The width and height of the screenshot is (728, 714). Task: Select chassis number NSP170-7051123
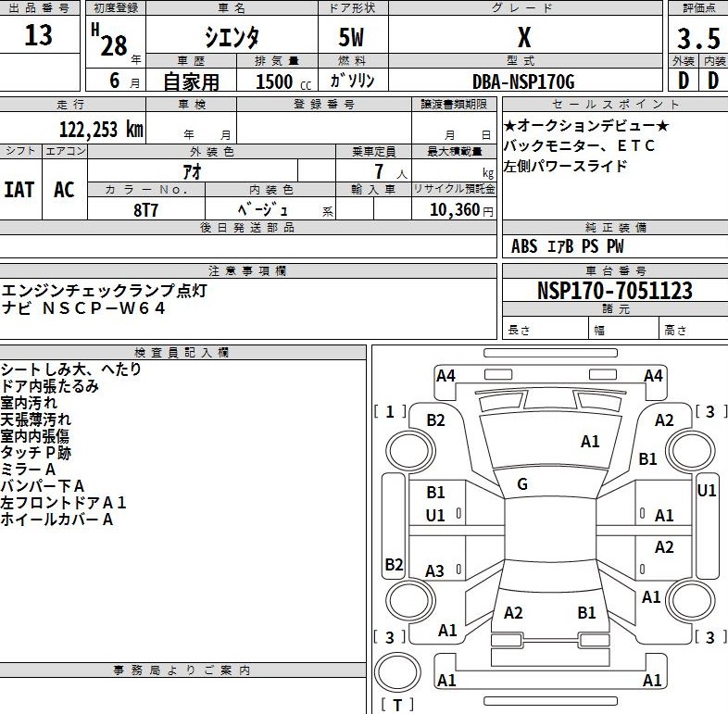coord(615,291)
